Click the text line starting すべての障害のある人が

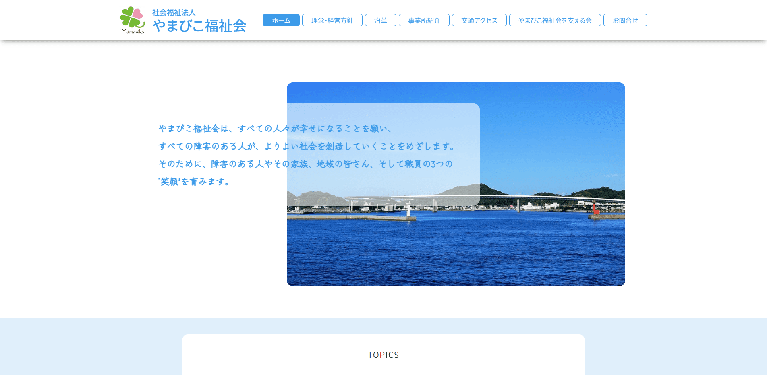(307, 146)
